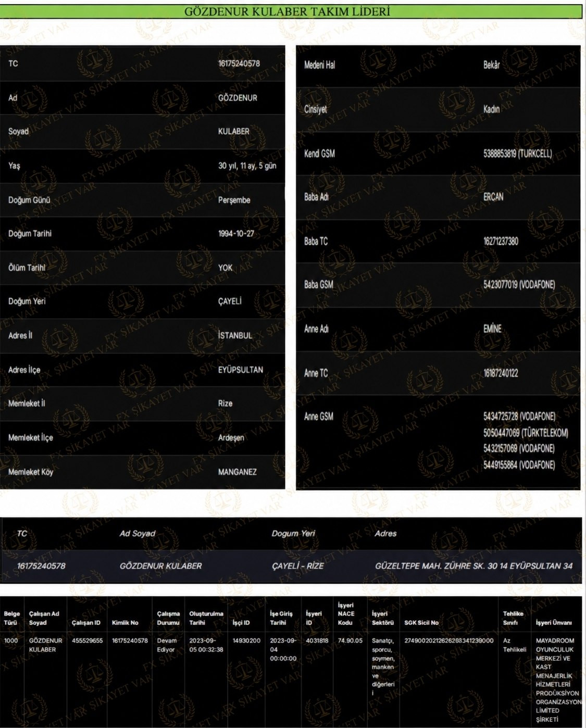
Task: Click the "Anne Adı" label
Action: pos(316,329)
